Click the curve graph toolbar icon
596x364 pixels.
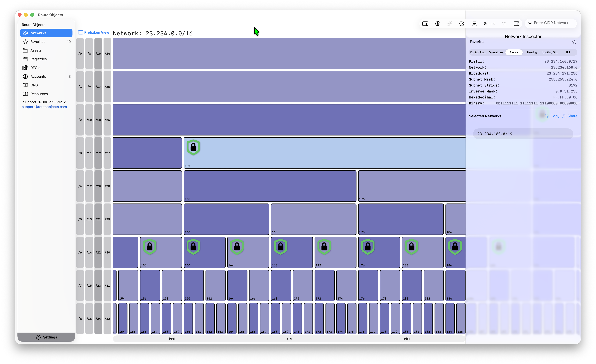pyautogui.click(x=450, y=23)
